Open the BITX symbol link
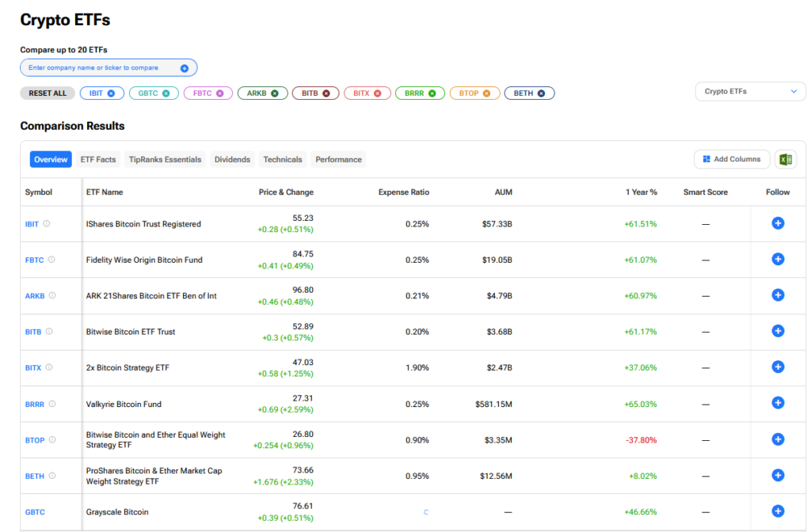This screenshot has height=532, width=811. [x=33, y=368]
